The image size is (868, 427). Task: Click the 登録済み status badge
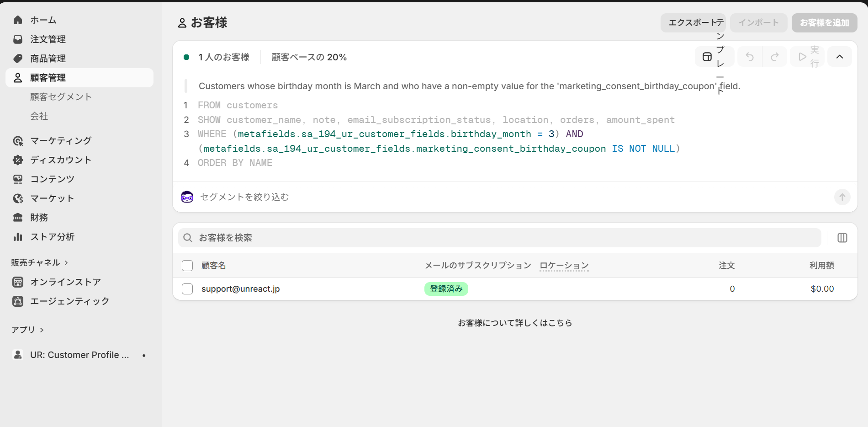click(446, 289)
